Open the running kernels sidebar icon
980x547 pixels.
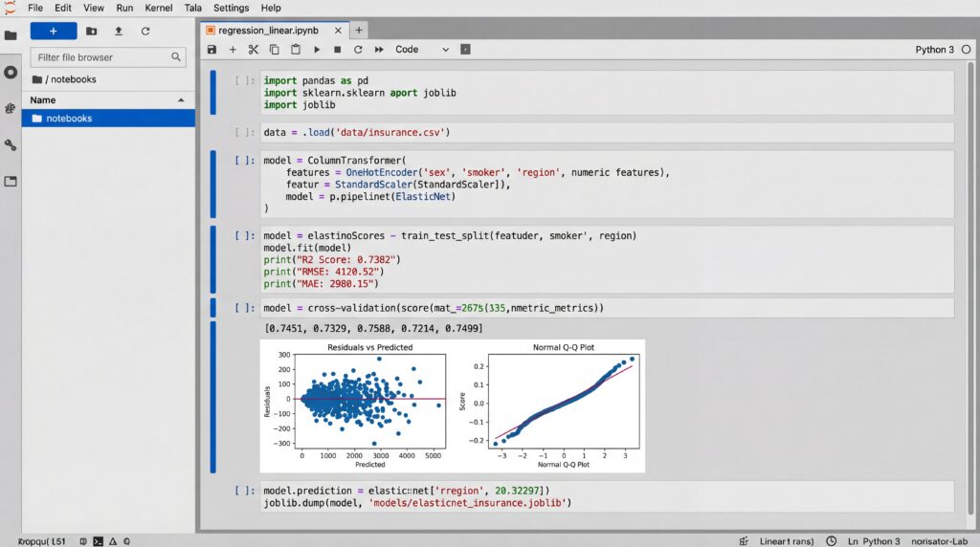point(11,73)
